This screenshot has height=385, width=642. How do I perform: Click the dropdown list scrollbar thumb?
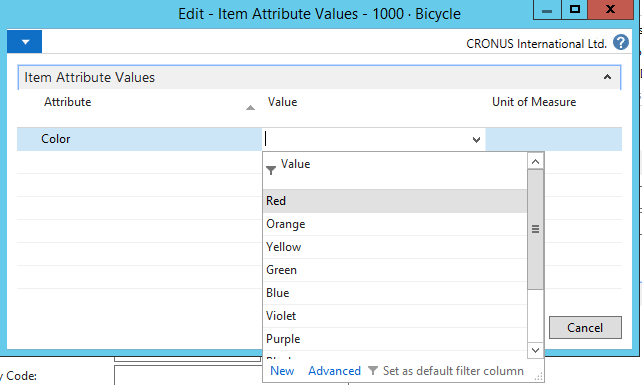[x=535, y=229]
